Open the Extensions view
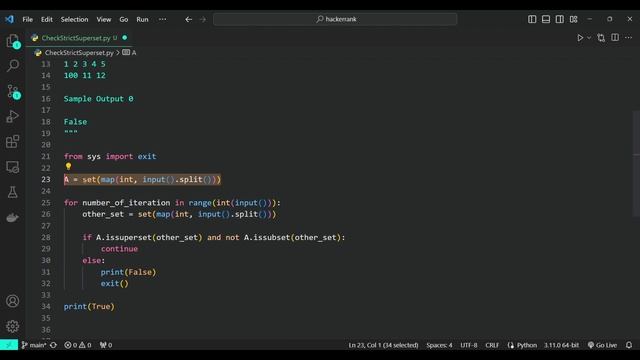This screenshot has width=640, height=360. click(13, 142)
